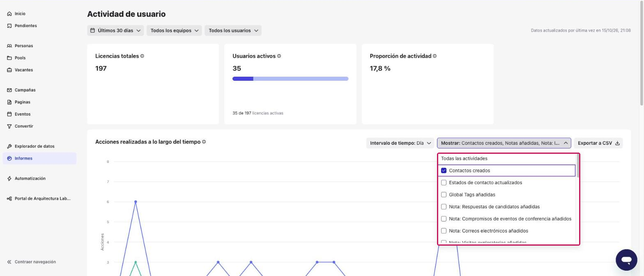644x276 pixels.
Task: Click the page vertical scrollbar
Action: tap(642, 53)
